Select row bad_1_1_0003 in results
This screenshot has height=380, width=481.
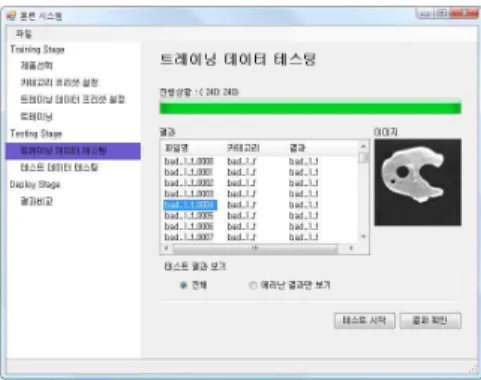coord(189,194)
